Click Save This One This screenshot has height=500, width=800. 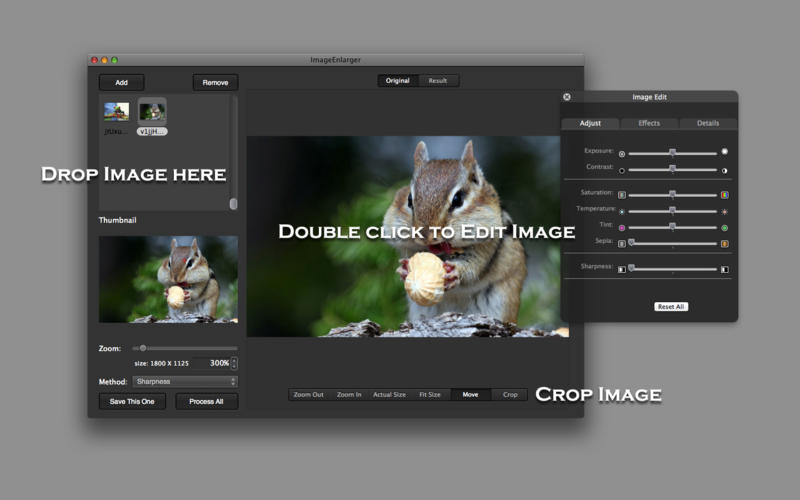tap(132, 402)
